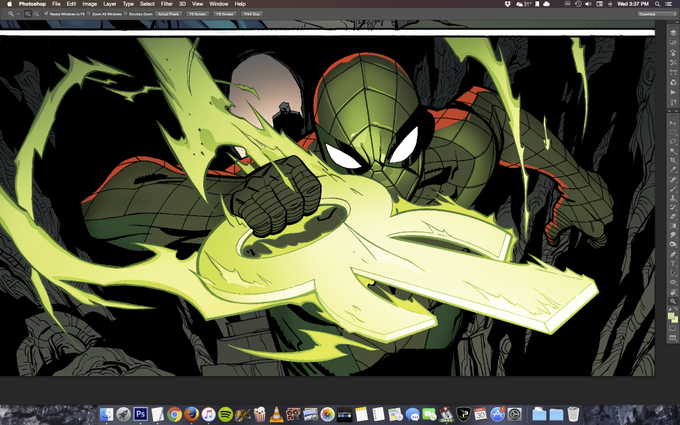The height and width of the screenshot is (425, 680).
Task: Select the Ellipse shape tool
Action: [x=673, y=282]
